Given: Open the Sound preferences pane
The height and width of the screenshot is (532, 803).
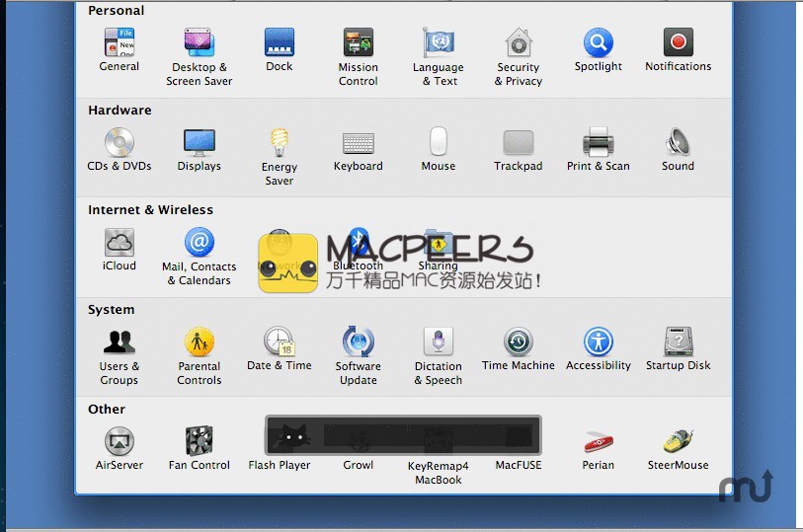Looking at the screenshot, I should (x=679, y=143).
